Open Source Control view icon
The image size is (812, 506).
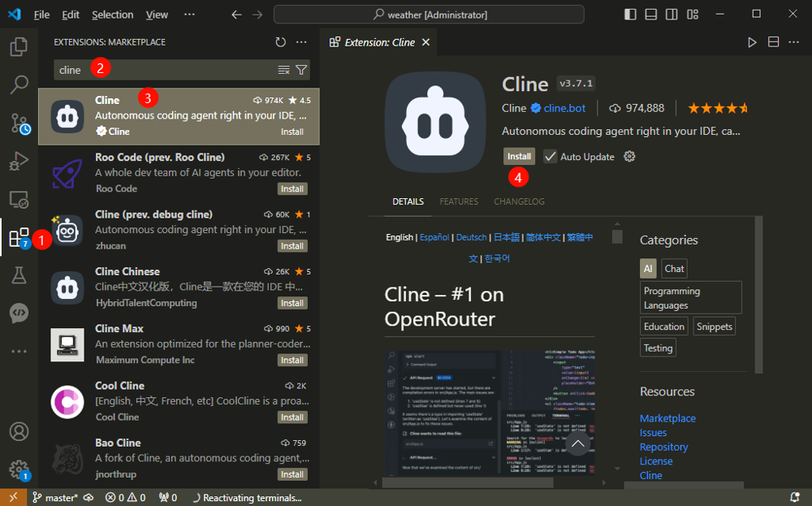[19, 123]
